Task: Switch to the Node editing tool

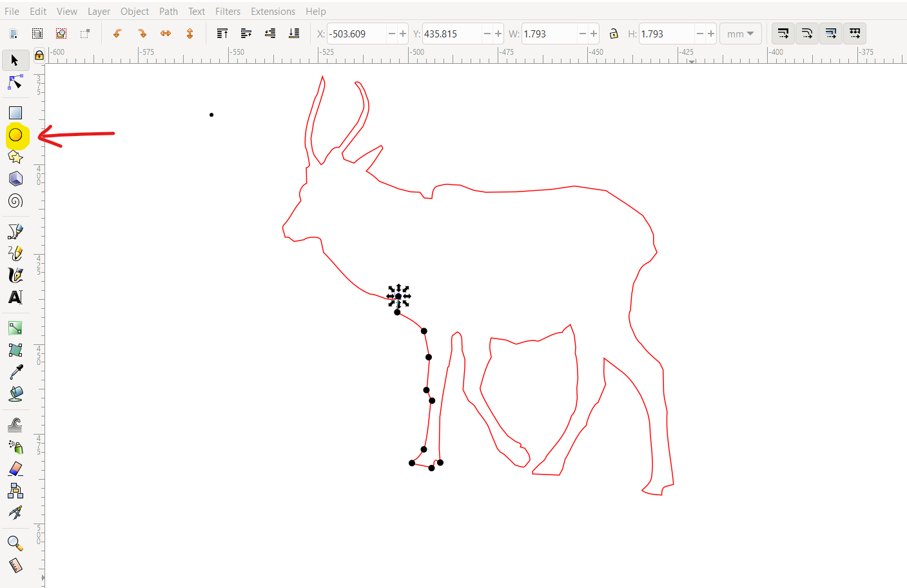Action: [x=14, y=83]
